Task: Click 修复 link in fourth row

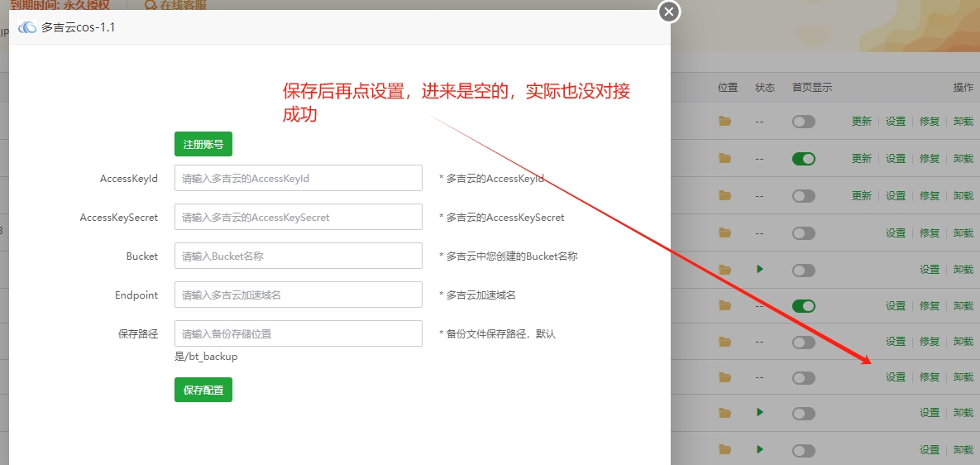Action: tap(930, 233)
